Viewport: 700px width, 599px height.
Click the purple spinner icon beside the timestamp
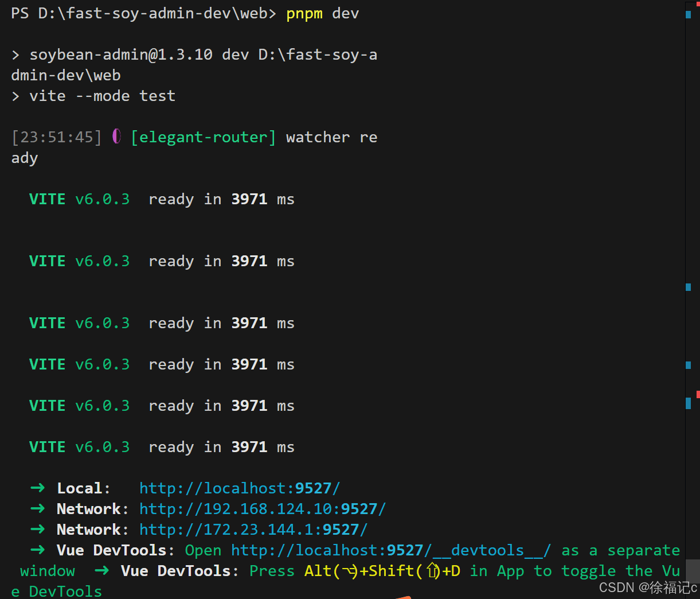(x=116, y=137)
